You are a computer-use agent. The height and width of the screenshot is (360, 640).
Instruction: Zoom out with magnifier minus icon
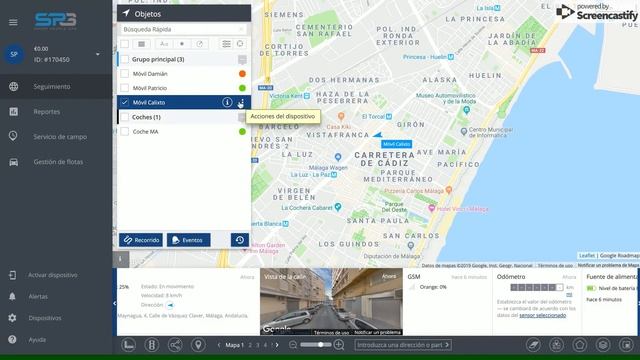click(x=293, y=345)
